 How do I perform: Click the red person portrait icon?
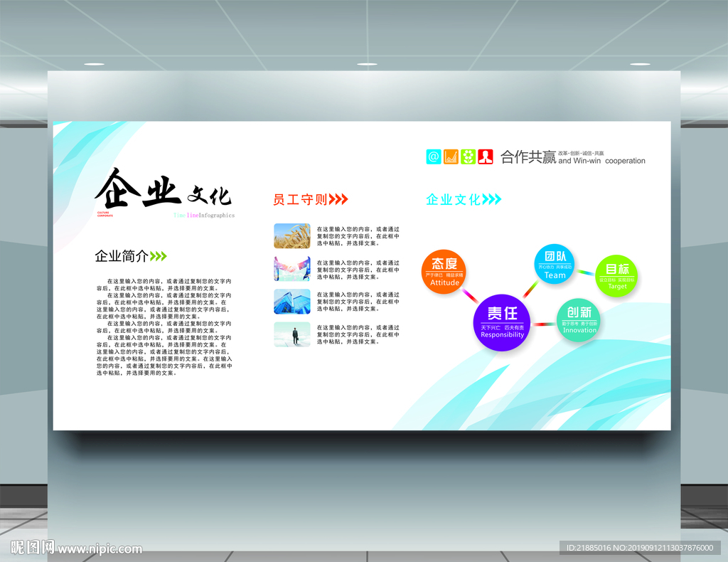click(484, 157)
